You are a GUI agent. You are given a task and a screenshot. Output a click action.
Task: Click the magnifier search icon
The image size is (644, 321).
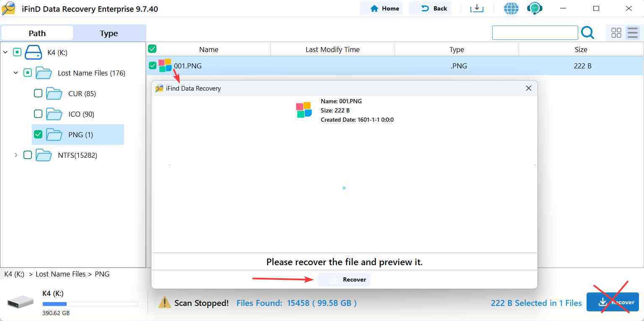click(588, 33)
